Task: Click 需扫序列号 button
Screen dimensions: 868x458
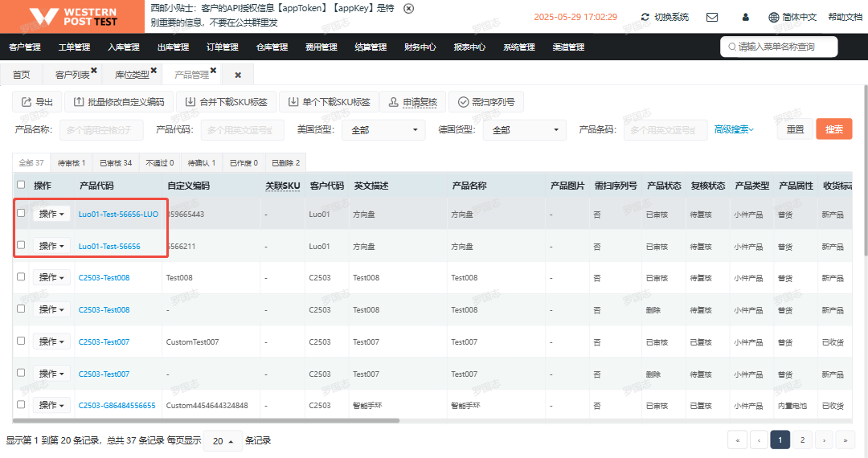Action: [x=486, y=102]
